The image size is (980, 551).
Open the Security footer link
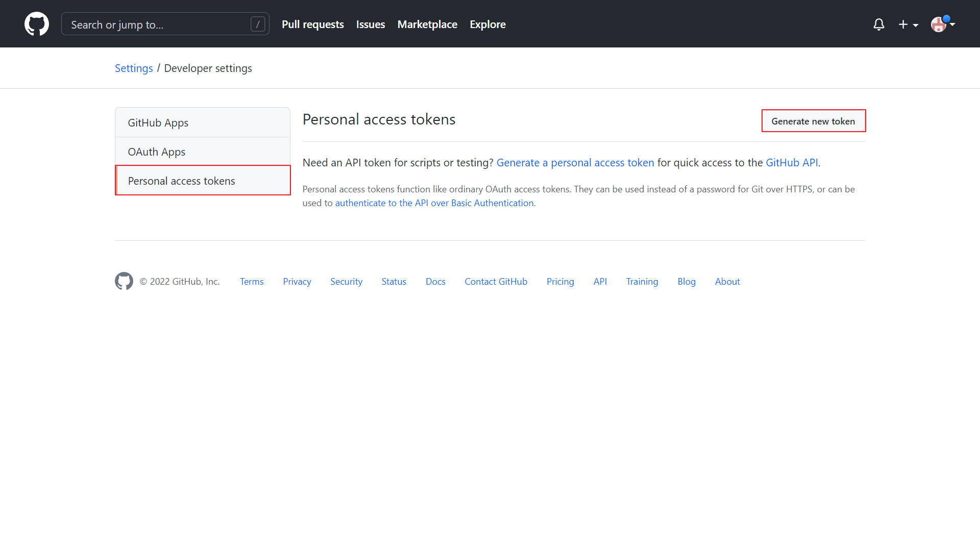346,282
